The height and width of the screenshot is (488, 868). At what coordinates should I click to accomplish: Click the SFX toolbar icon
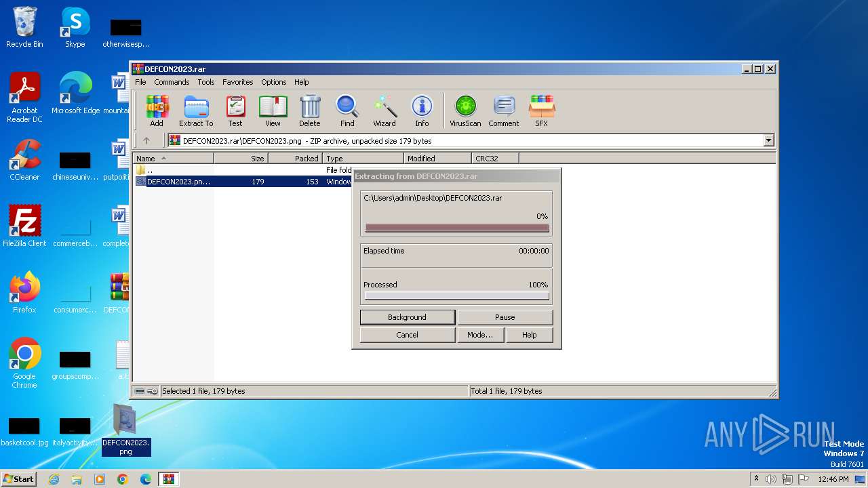(x=541, y=111)
